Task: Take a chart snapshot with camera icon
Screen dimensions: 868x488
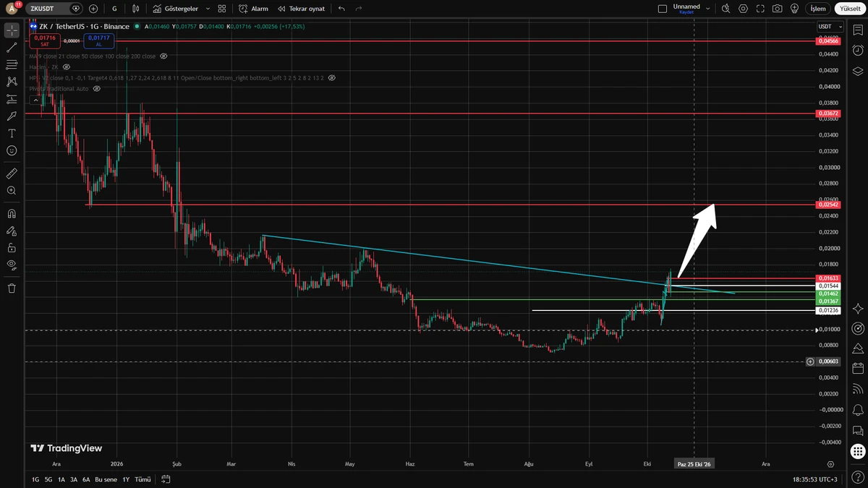Action: 777,9
